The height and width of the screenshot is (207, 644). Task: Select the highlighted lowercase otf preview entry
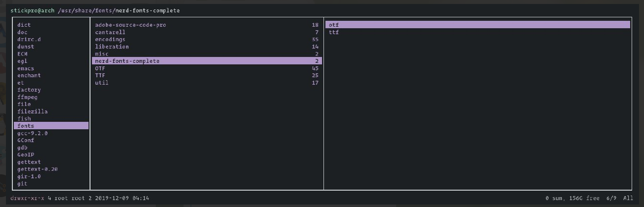(x=478, y=25)
